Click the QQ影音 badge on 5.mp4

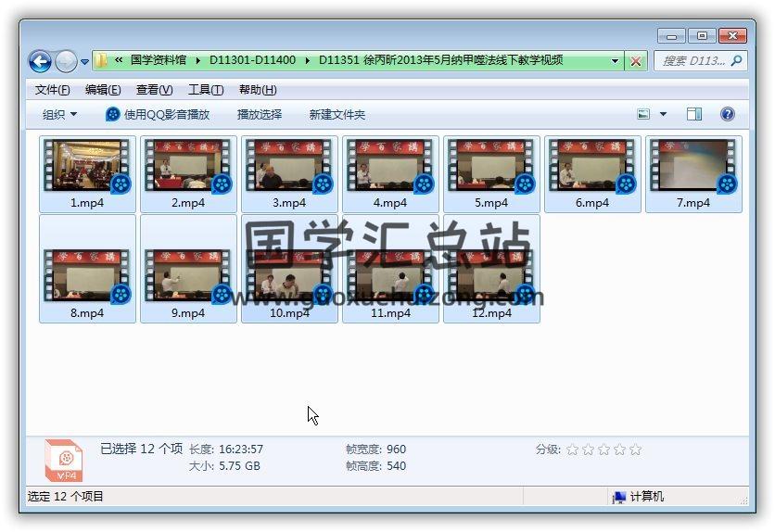click(525, 184)
